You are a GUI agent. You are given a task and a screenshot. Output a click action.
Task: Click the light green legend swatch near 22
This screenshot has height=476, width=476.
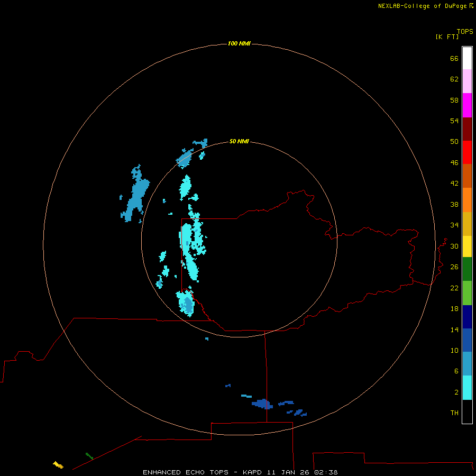pos(467,293)
